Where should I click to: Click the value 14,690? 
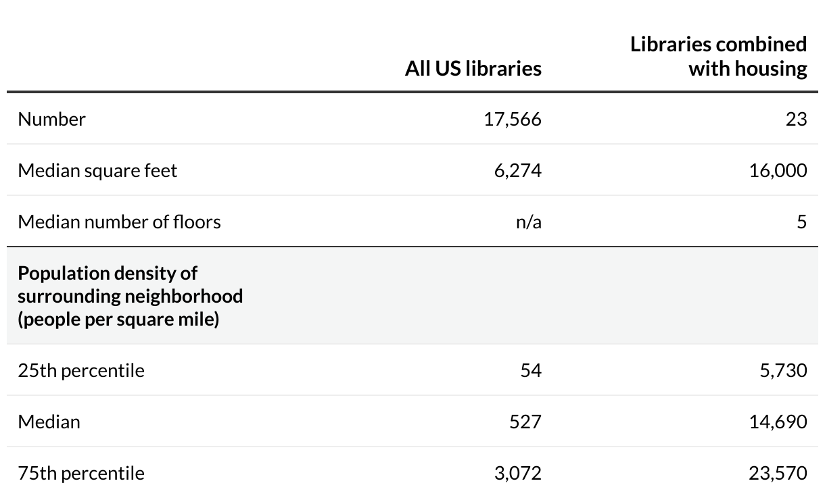[778, 422]
